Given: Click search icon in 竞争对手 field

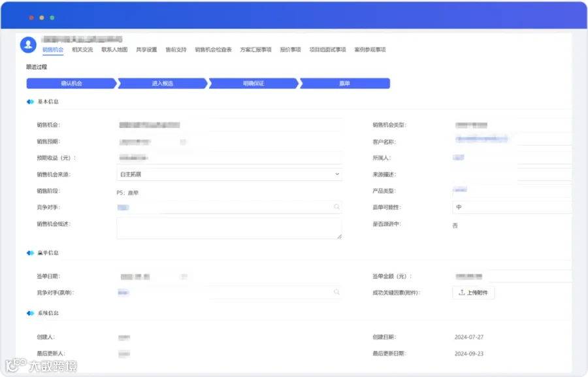Looking at the screenshot, I should pos(336,206).
